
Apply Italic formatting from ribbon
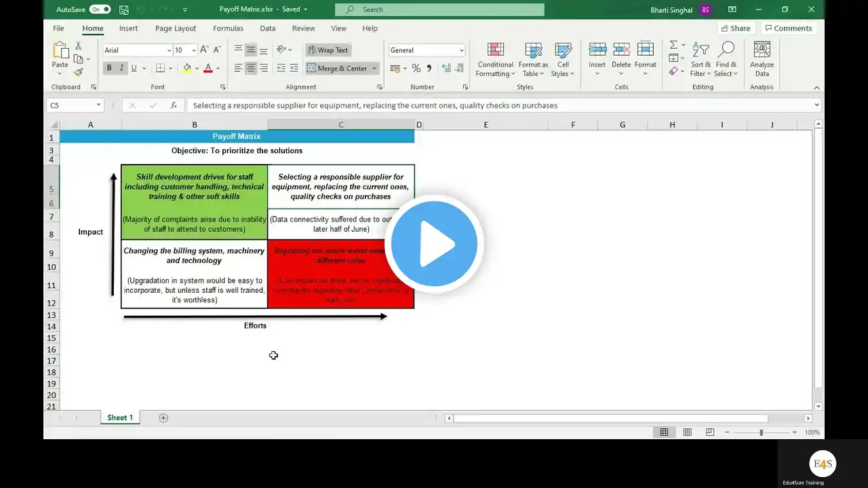(121, 68)
